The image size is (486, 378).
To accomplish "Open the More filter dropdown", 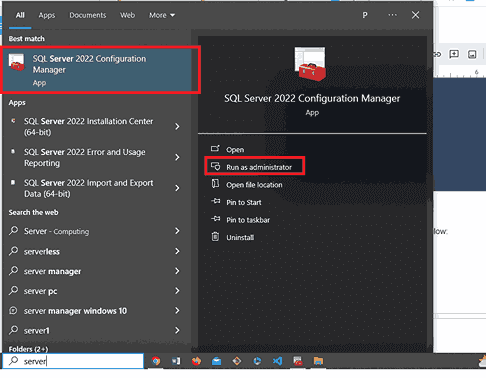I will (x=162, y=15).
